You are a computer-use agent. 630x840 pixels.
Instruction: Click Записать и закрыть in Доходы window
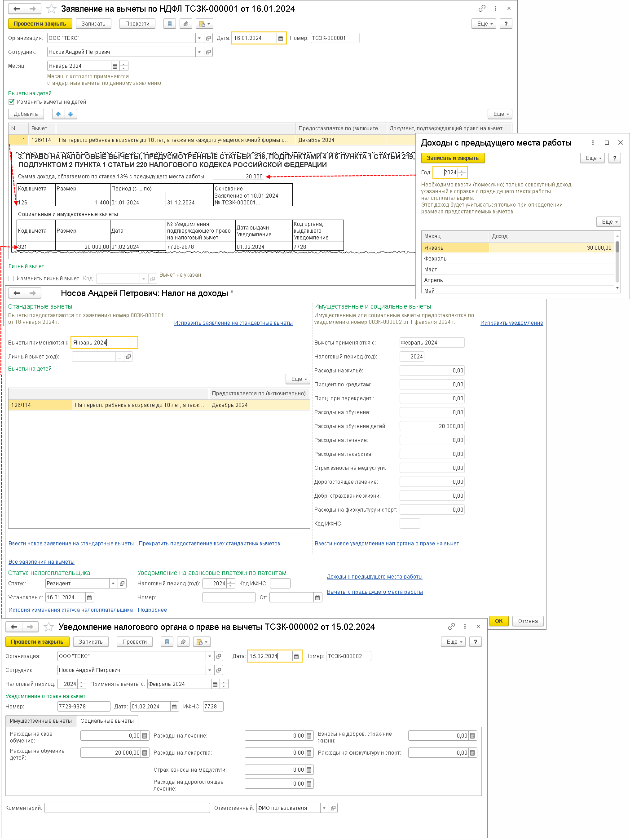point(453,158)
